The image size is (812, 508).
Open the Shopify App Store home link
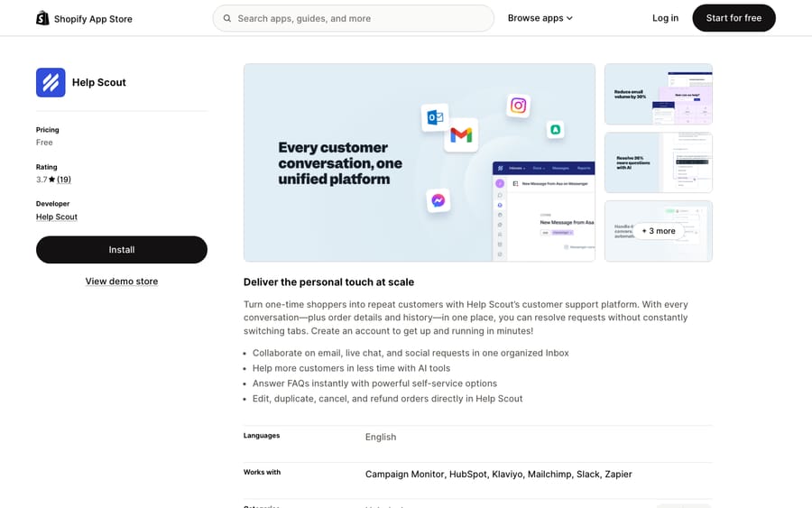click(84, 19)
